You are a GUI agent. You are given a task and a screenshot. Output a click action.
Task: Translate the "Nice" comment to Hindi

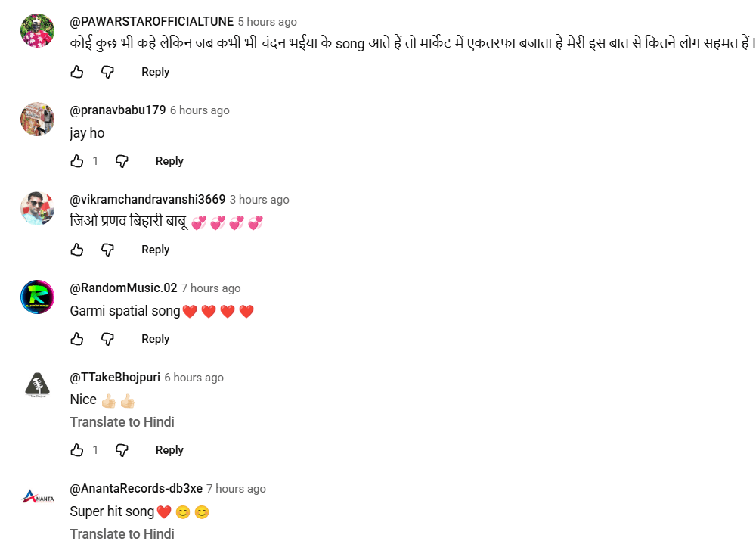(x=122, y=422)
